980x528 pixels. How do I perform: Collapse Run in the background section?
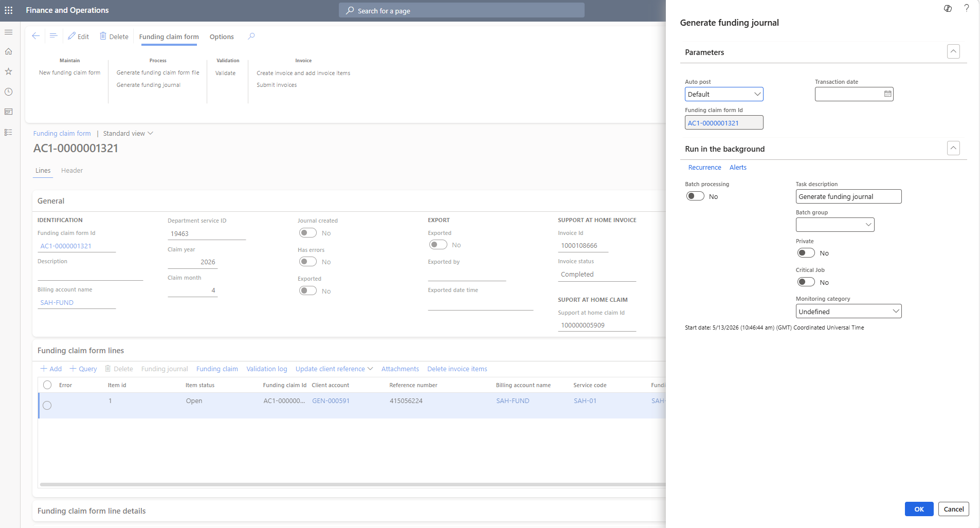[953, 149]
